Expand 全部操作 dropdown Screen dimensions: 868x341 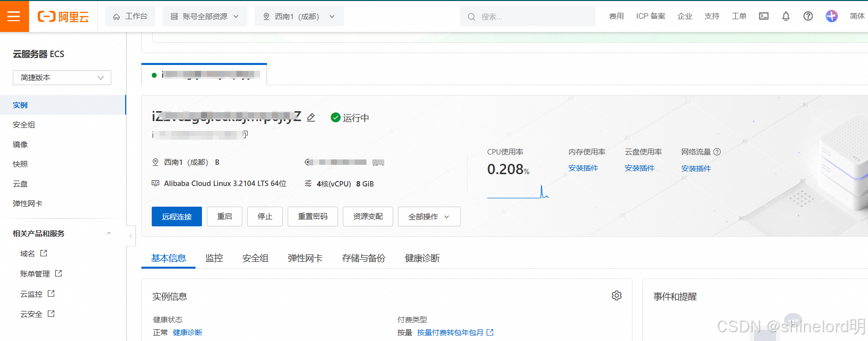(x=429, y=217)
